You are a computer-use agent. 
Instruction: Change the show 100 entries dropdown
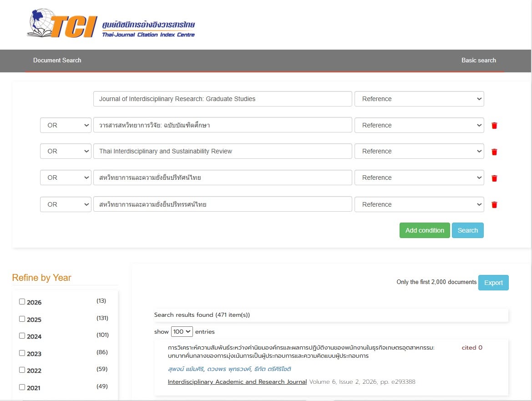[182, 331]
